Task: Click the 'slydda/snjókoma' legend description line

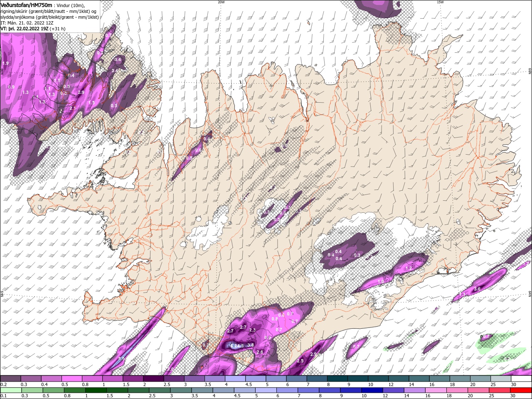Action: click(x=50, y=17)
